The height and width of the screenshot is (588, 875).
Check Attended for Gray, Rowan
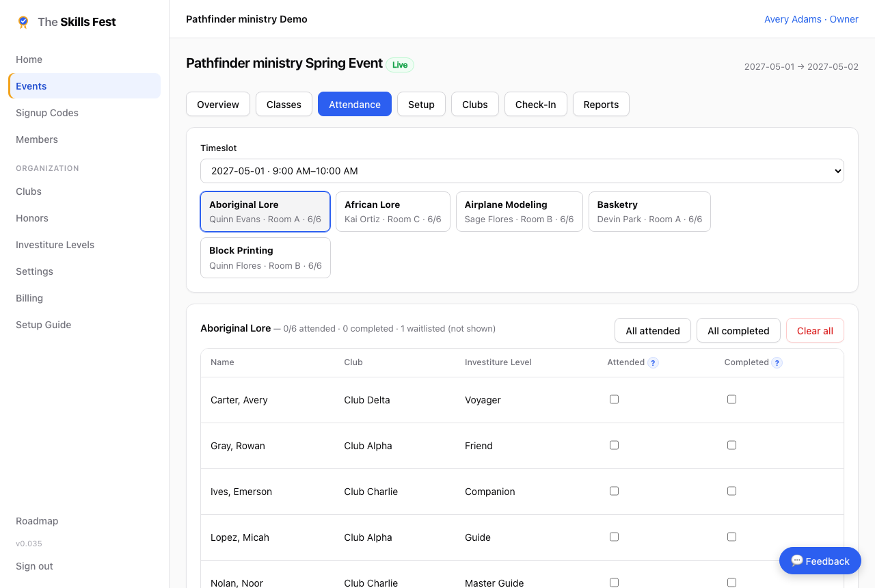614,445
